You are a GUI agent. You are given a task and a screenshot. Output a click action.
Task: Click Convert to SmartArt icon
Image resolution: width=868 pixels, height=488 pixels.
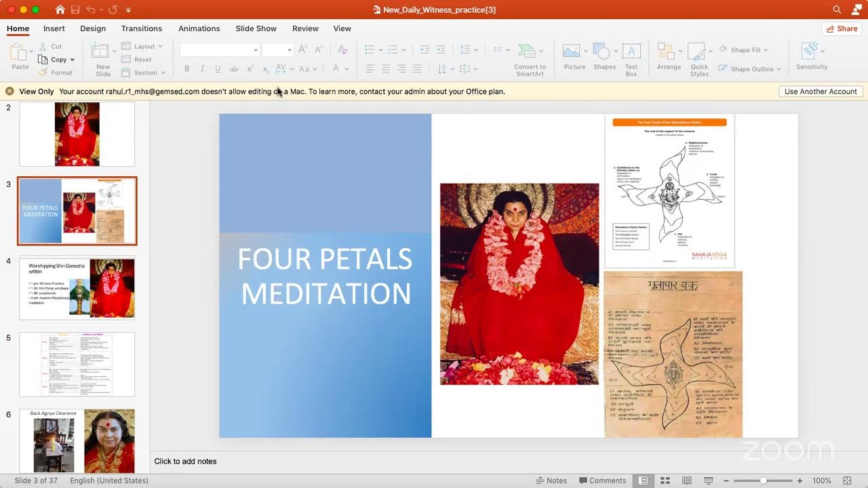coord(526,52)
